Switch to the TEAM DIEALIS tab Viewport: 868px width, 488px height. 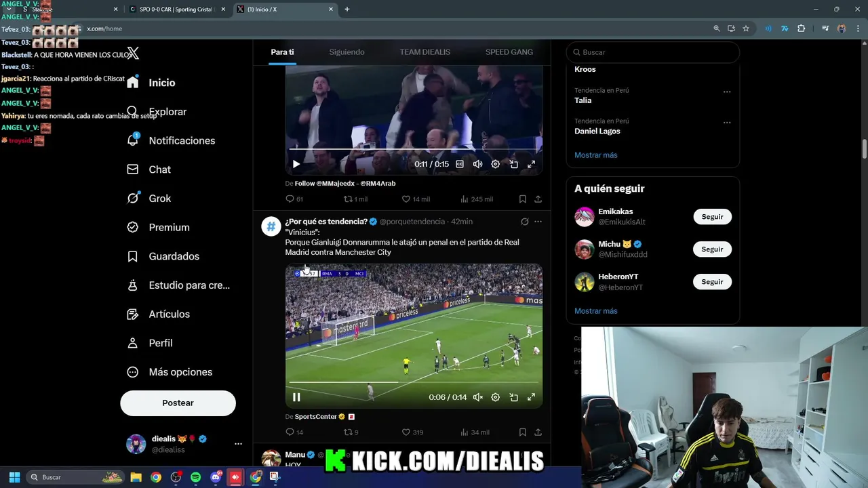coord(425,52)
